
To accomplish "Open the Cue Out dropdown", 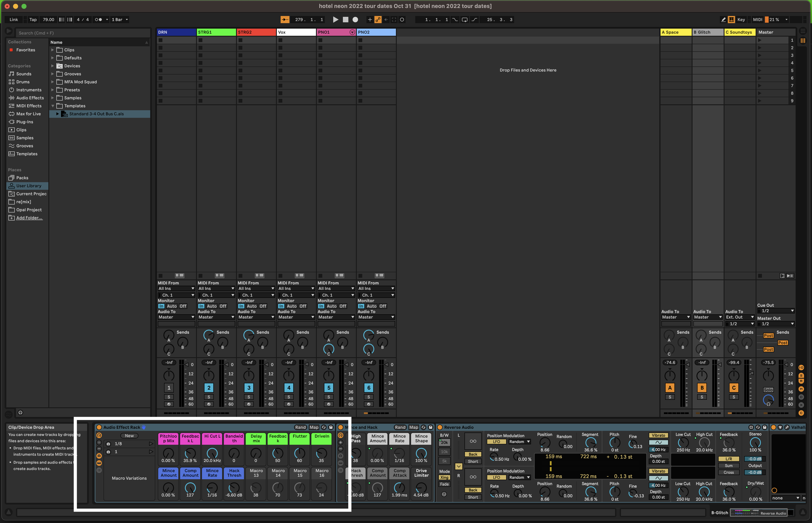I will click(776, 311).
